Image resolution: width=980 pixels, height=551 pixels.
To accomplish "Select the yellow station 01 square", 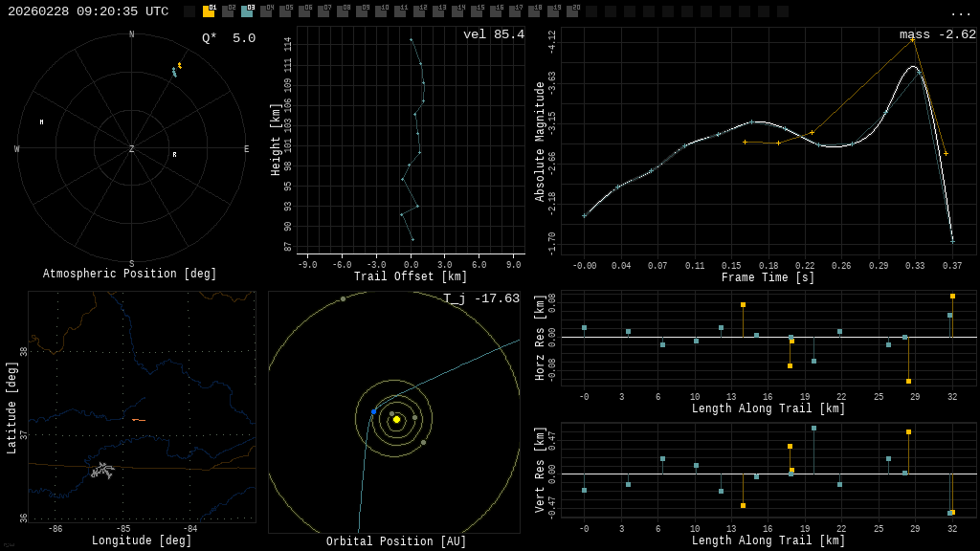I will [209, 11].
